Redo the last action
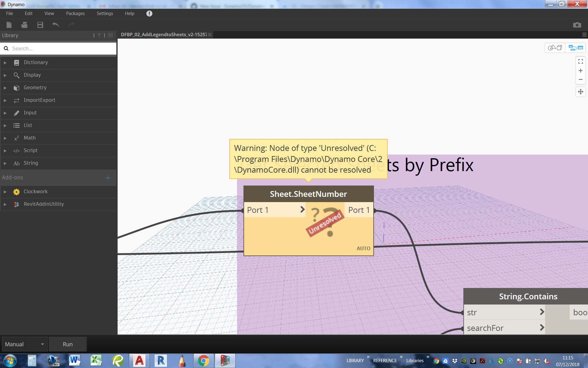The height and width of the screenshot is (368, 588). coord(71,25)
